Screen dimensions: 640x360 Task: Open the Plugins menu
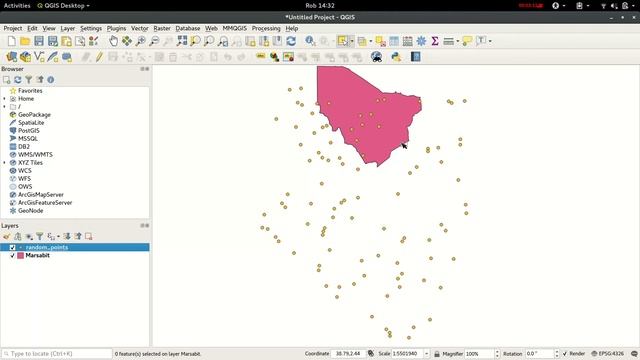[116, 28]
